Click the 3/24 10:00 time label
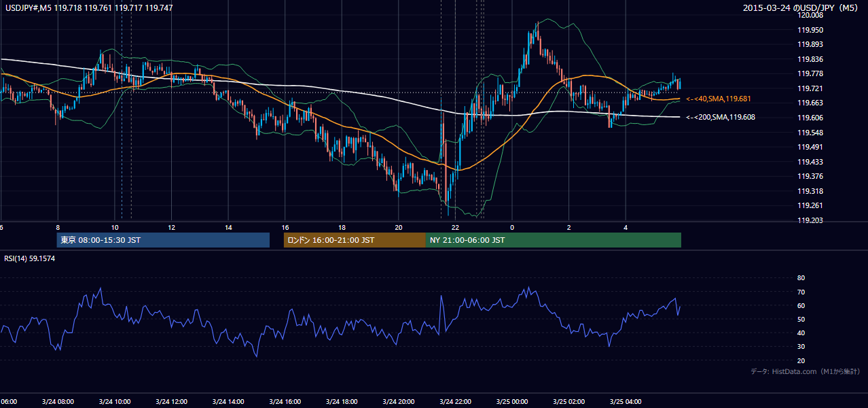This screenshot has width=868, height=408. [x=114, y=402]
